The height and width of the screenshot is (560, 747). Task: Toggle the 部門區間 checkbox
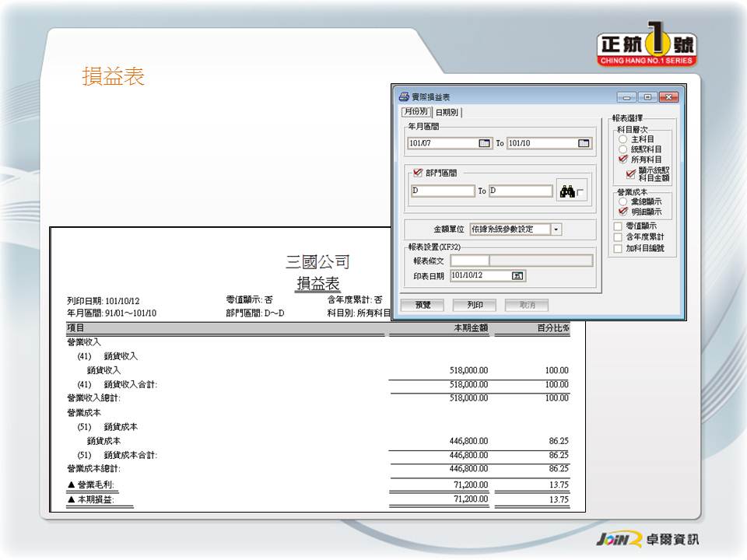tap(418, 173)
